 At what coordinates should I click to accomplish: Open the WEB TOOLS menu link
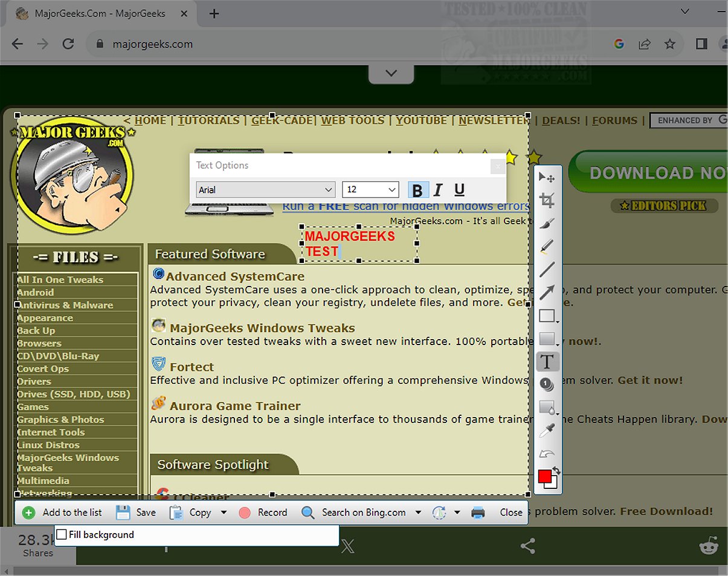pyautogui.click(x=353, y=120)
